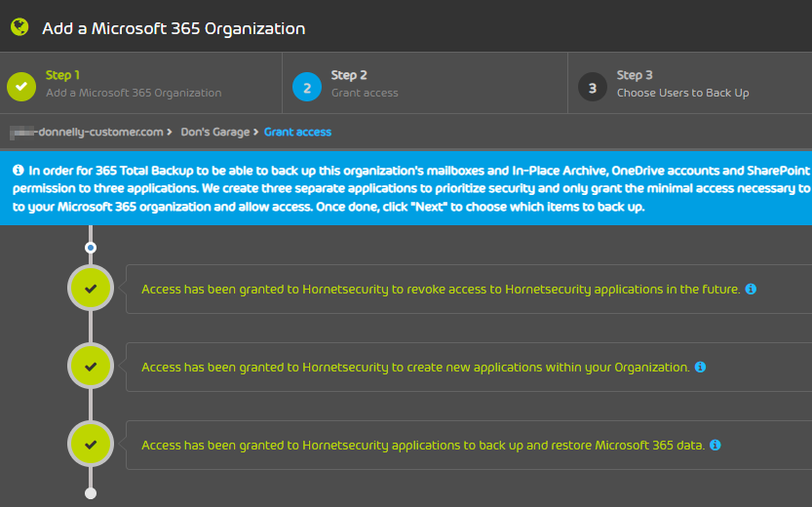Click the donnelly-customer.com breadcrumb link

click(x=87, y=132)
